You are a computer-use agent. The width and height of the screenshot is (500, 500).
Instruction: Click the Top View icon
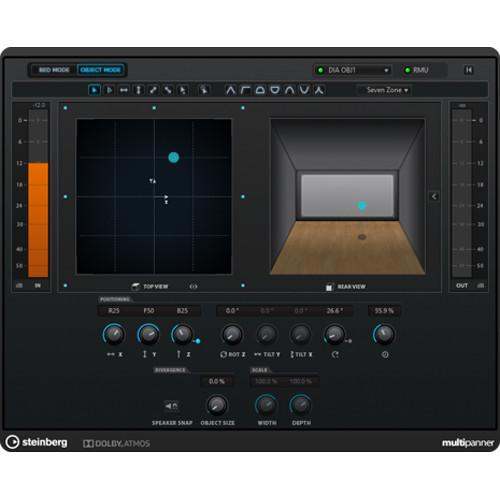[135, 286]
